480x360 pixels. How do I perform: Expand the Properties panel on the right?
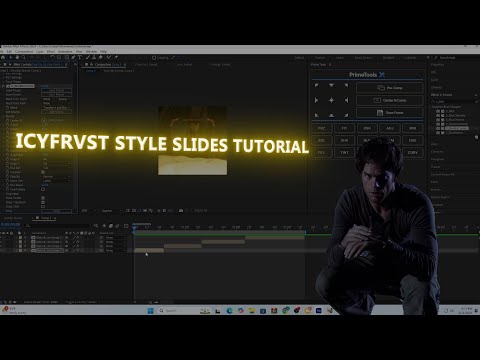(x=437, y=65)
